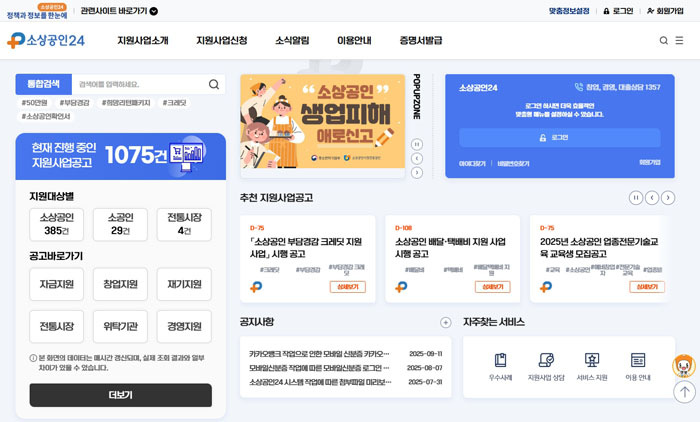Viewport: 700px width, 422px height.
Task: Select the #50만원 hashtag
Action: coord(34,103)
